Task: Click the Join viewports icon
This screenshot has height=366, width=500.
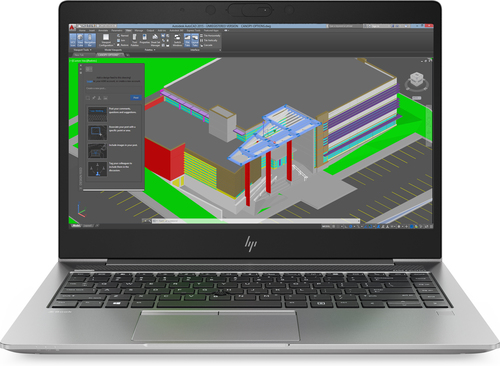Action: pyautogui.click(x=122, y=41)
